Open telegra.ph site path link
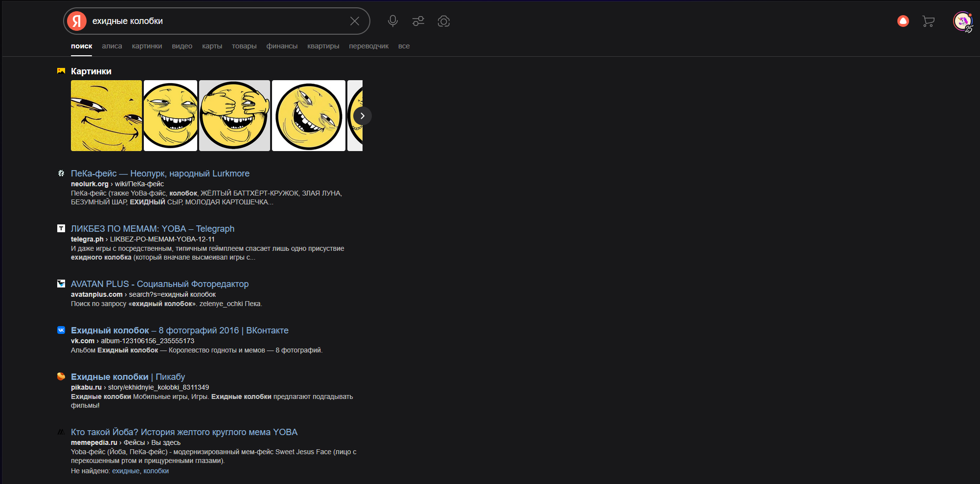 [x=143, y=239]
